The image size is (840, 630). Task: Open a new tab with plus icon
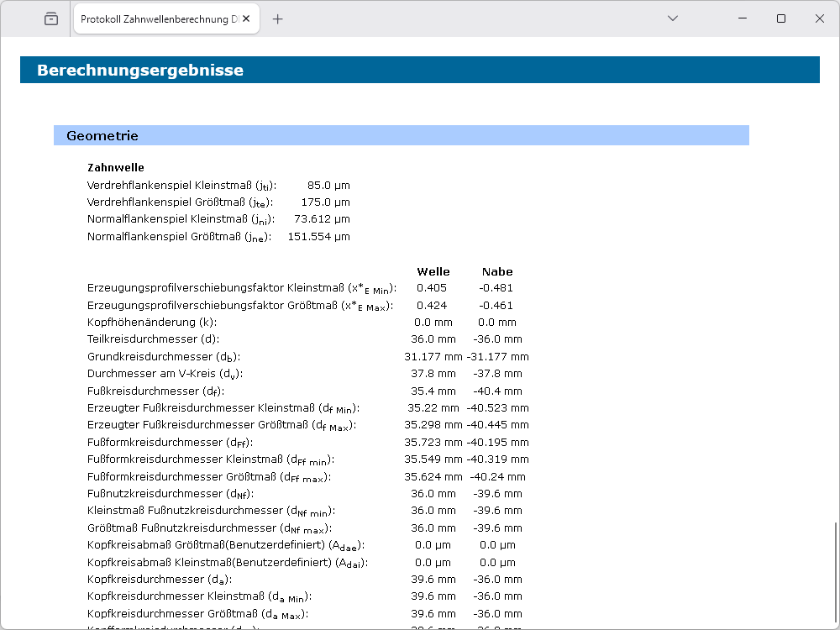pos(278,18)
